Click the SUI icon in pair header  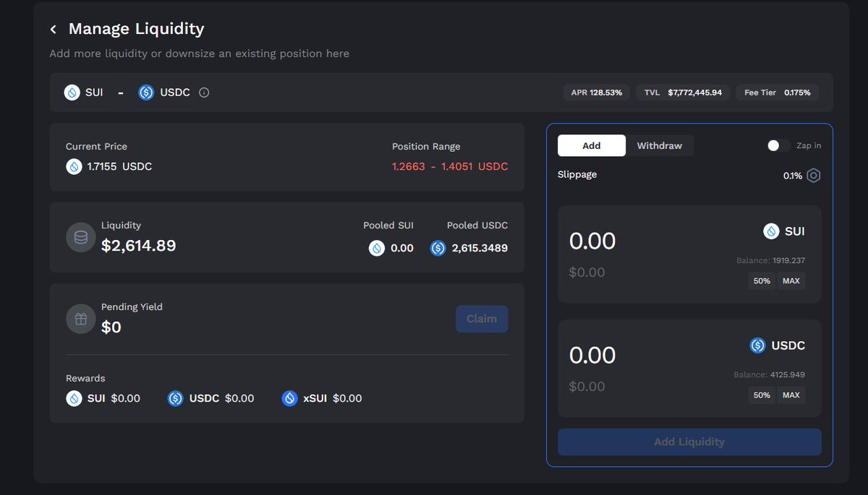point(72,92)
